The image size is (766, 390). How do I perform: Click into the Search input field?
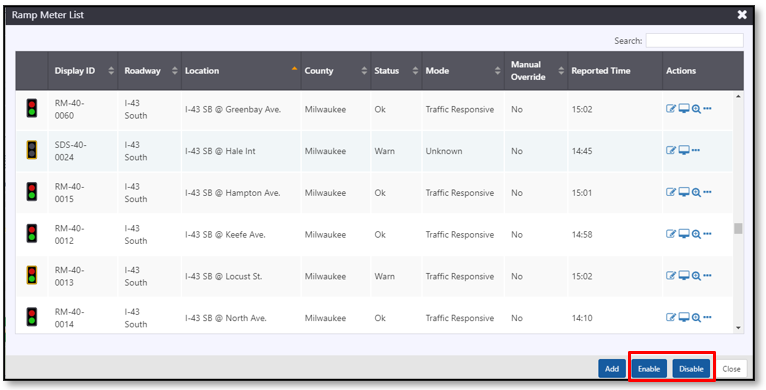694,41
